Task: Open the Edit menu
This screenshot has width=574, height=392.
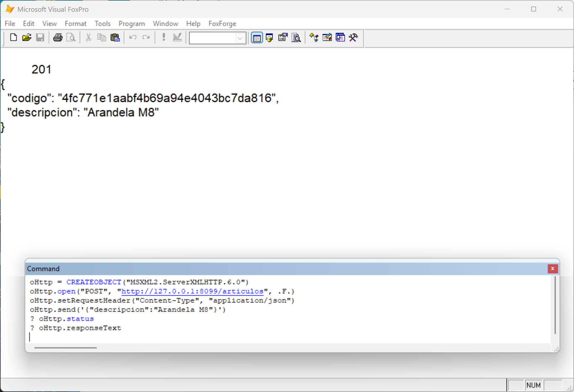Action: (x=28, y=24)
